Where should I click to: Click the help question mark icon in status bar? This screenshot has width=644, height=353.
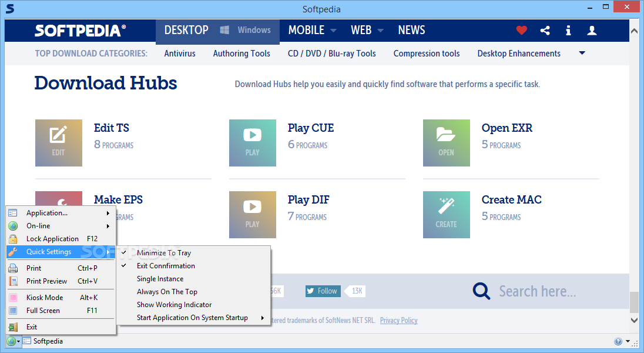(x=618, y=341)
